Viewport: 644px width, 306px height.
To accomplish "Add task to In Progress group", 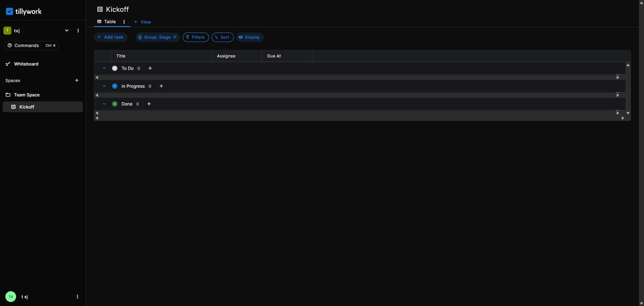I will click(161, 86).
